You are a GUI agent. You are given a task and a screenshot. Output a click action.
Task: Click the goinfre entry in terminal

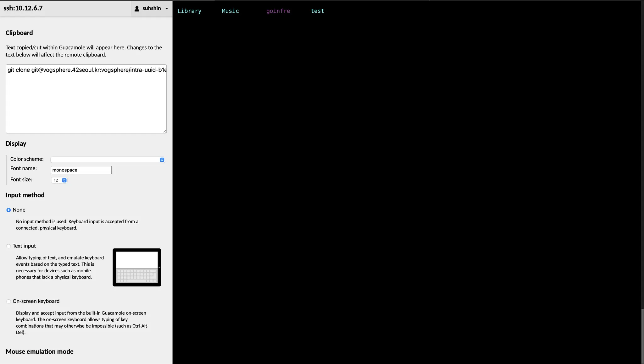coord(278,11)
